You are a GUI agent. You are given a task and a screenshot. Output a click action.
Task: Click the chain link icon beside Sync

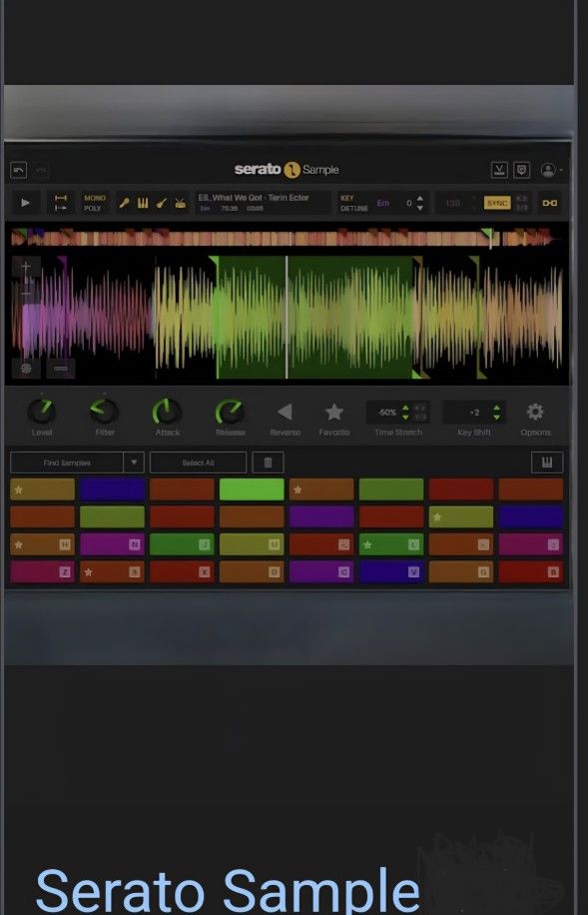click(x=549, y=203)
